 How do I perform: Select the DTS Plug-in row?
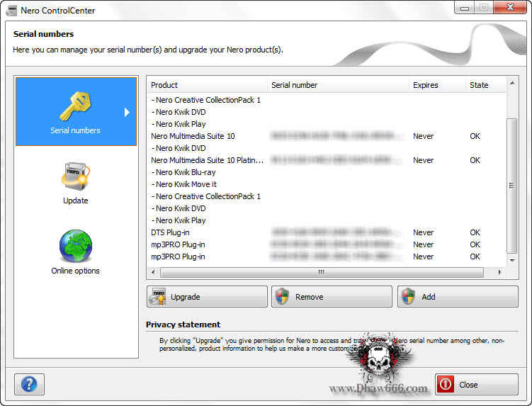click(327, 232)
